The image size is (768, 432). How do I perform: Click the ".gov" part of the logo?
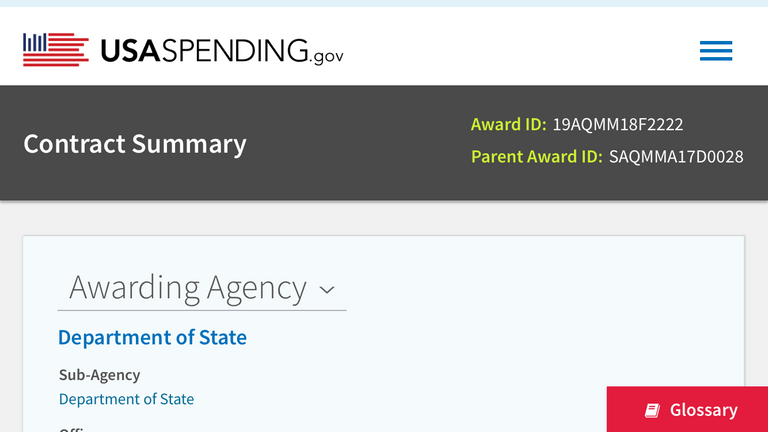pos(327,56)
